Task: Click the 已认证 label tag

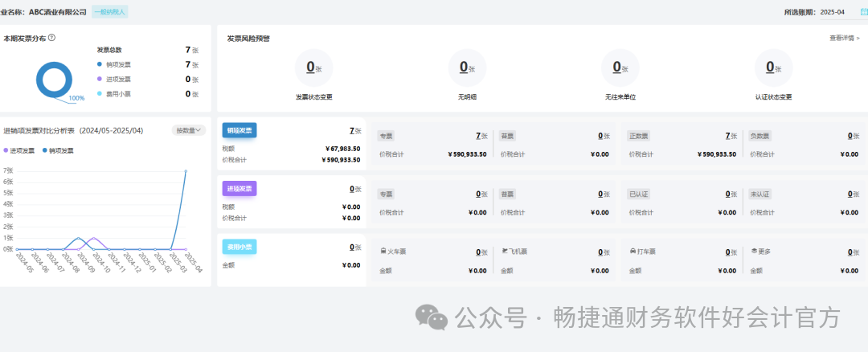Action: point(637,194)
